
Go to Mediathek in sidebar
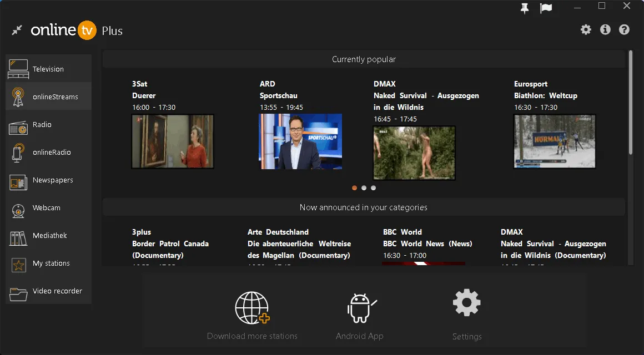coord(48,235)
